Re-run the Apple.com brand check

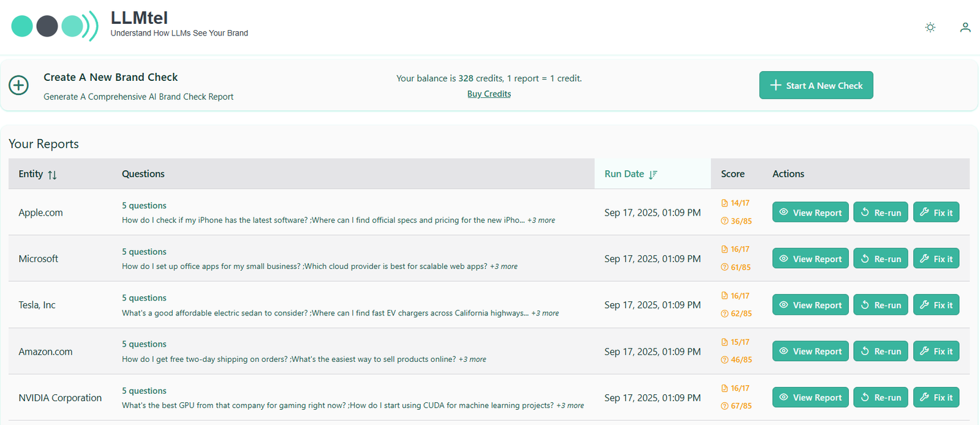click(x=880, y=212)
